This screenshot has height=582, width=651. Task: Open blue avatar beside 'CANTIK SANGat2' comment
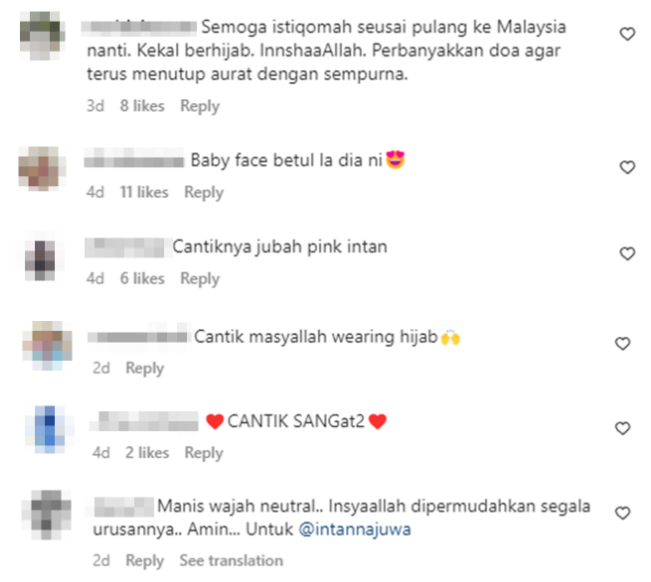49,430
